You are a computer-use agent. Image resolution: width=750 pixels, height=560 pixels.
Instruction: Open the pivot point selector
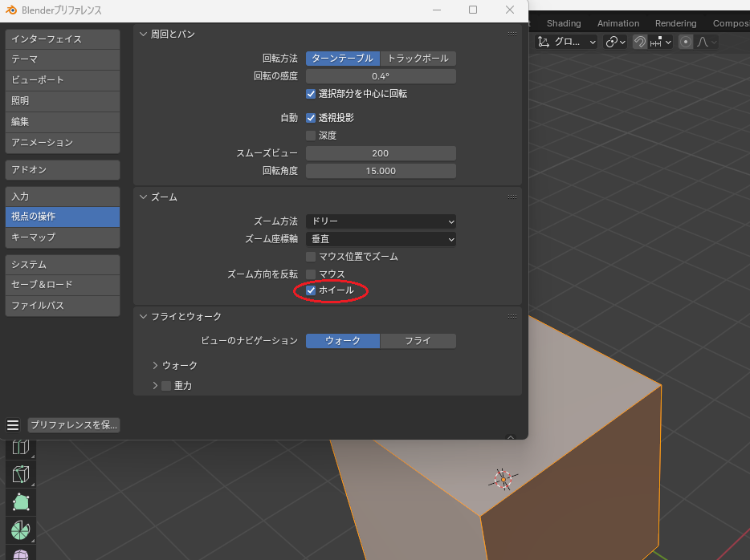tap(616, 43)
